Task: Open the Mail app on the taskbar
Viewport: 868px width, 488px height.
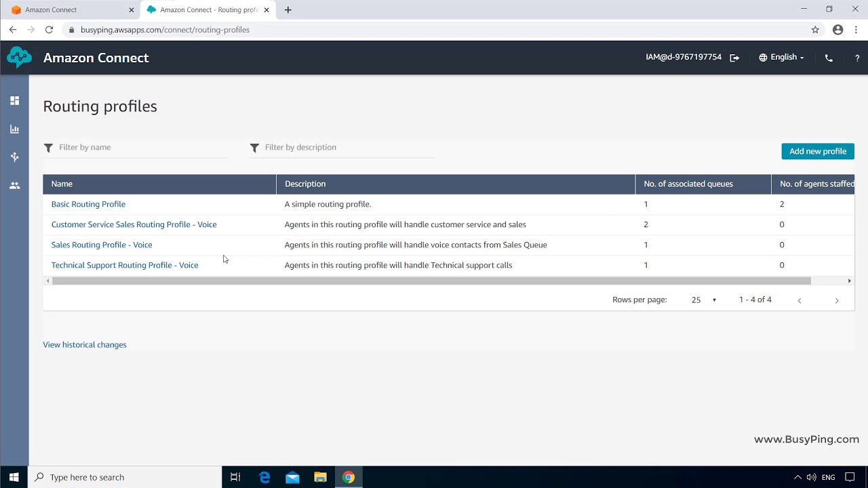Action: coord(292,477)
